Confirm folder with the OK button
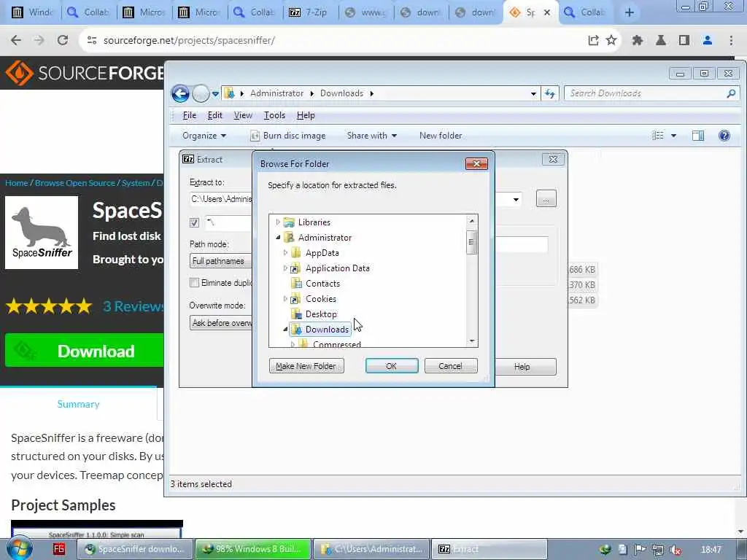The image size is (747, 560). point(392,366)
